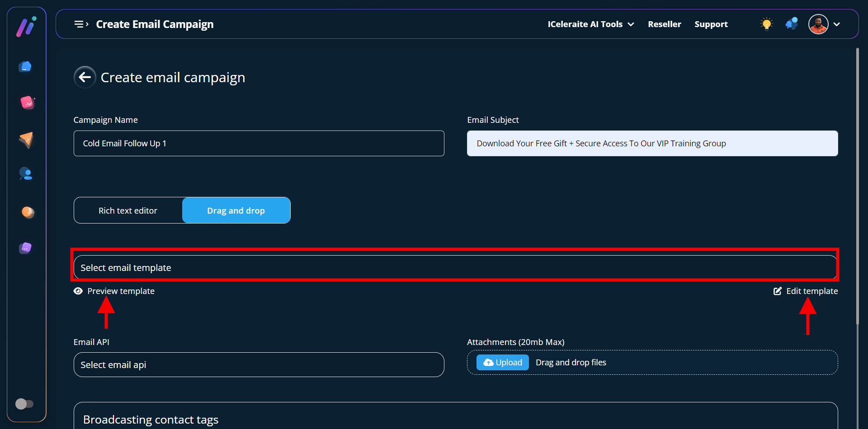This screenshot has width=868, height=429.
Task: Click the yellow lightbulb icon
Action: (x=766, y=24)
